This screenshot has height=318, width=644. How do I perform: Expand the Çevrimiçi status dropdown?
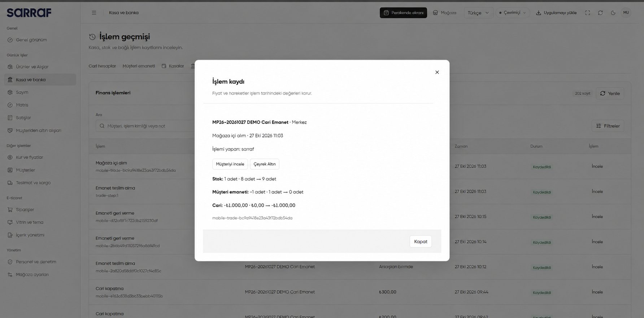[513, 13]
